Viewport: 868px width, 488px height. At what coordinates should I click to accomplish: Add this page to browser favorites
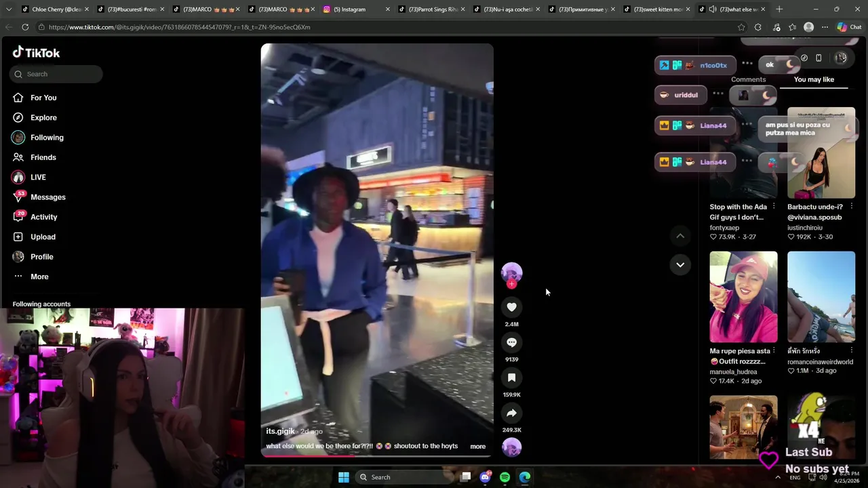pyautogui.click(x=741, y=27)
